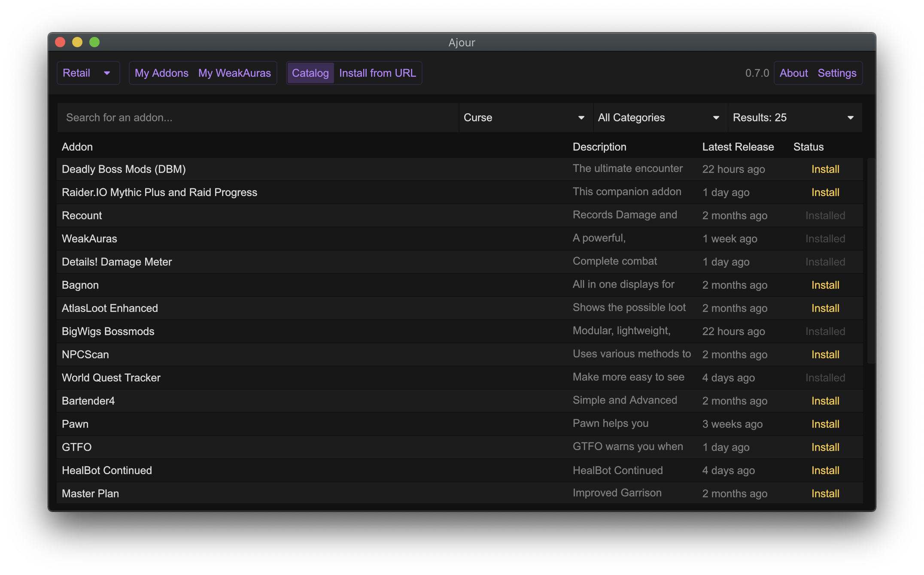Install the GTFO addon
The height and width of the screenshot is (575, 924).
(825, 447)
